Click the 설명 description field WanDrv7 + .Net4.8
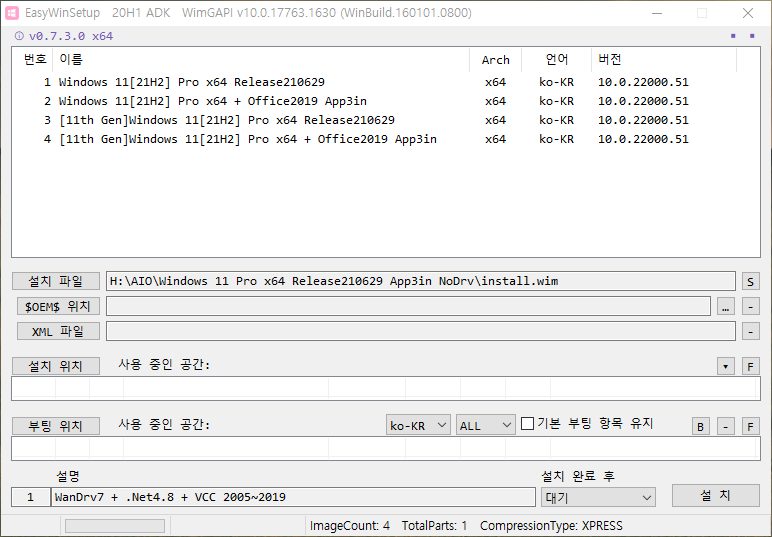Image resolution: width=772 pixels, height=537 pixels. (293, 497)
